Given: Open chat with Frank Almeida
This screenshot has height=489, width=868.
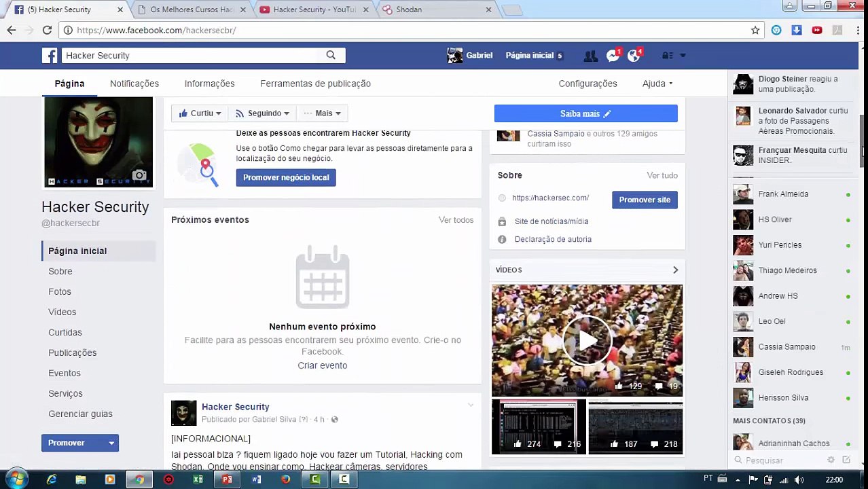Looking at the screenshot, I should point(791,194).
